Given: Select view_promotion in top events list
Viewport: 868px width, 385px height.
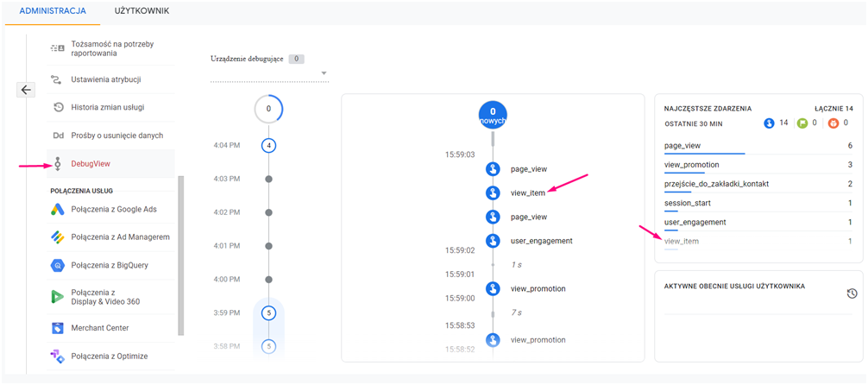Looking at the screenshot, I should coord(758,165).
